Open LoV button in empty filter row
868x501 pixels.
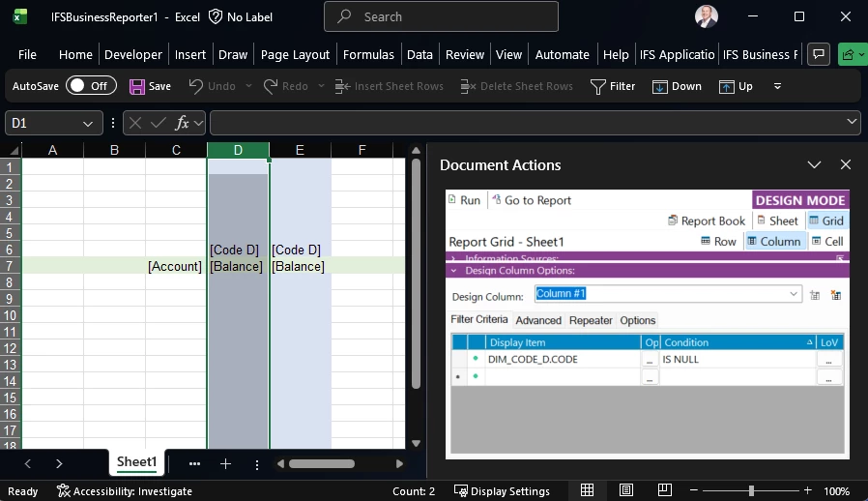click(828, 377)
